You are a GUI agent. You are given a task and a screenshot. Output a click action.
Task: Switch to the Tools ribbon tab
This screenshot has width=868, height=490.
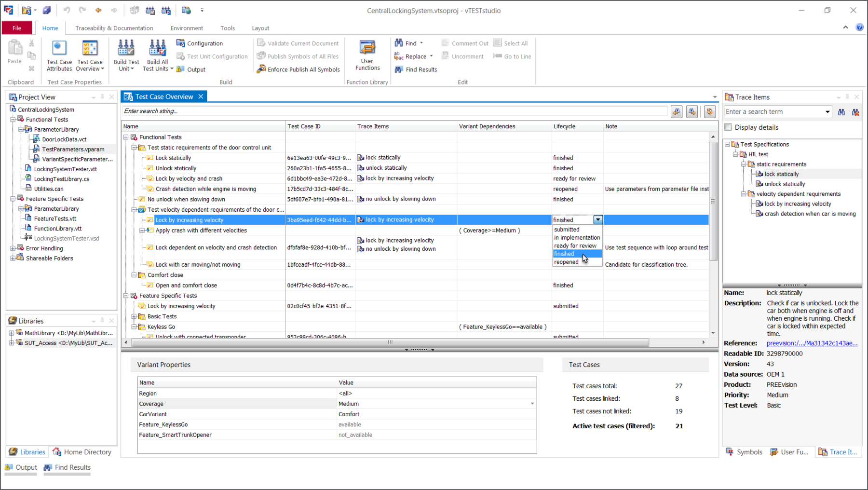(x=228, y=28)
